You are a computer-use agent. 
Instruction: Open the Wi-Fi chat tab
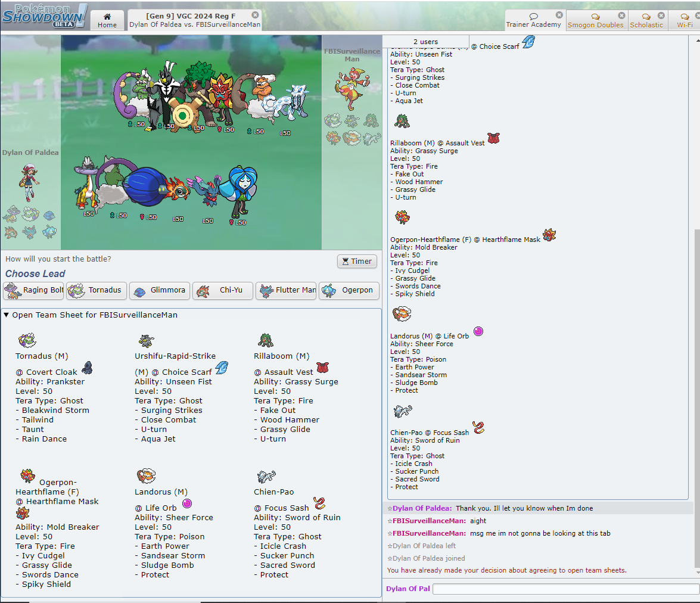685,20
